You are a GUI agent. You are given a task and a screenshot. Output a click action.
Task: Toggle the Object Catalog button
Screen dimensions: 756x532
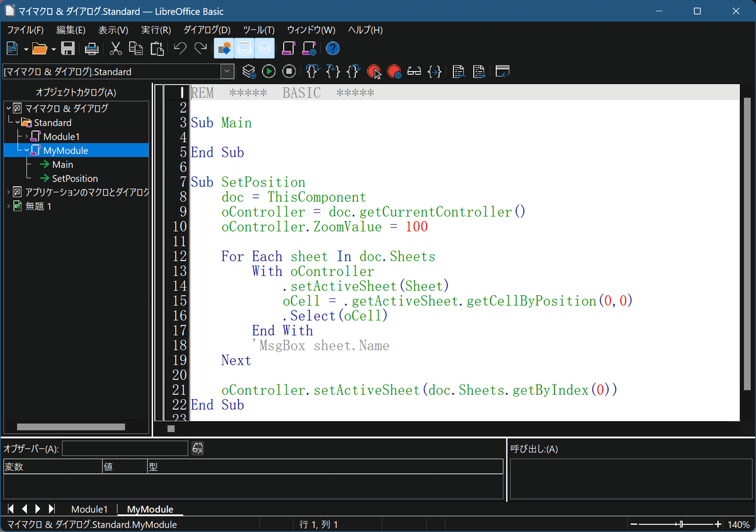point(224,48)
